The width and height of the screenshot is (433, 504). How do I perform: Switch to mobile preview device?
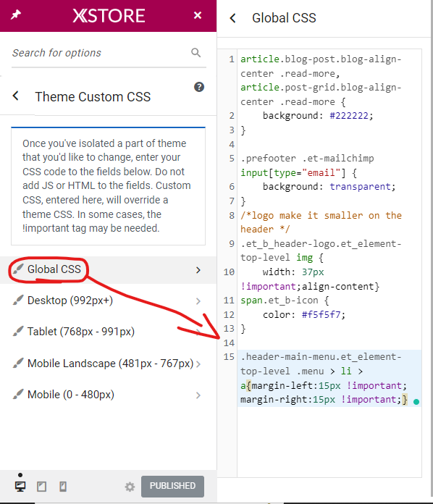point(63,487)
